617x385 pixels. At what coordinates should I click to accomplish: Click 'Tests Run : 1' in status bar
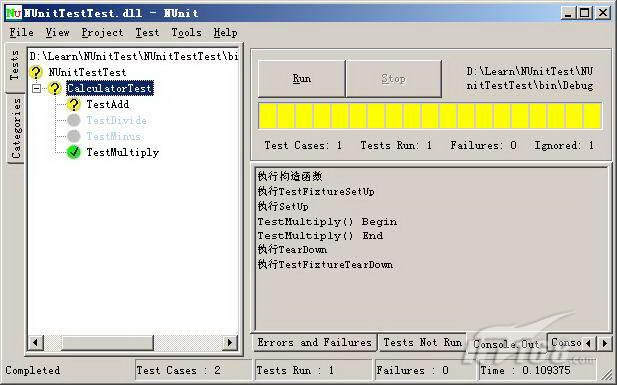pos(295,370)
